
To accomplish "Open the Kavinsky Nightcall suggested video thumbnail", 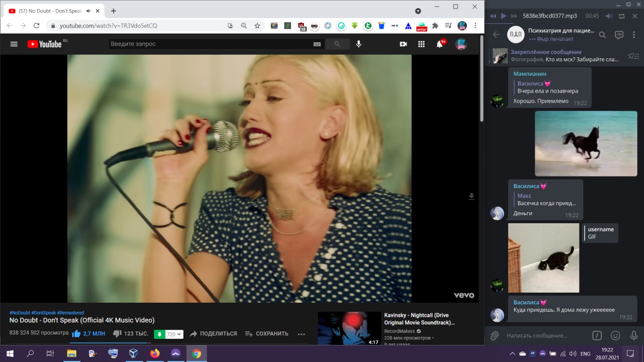I will click(350, 328).
